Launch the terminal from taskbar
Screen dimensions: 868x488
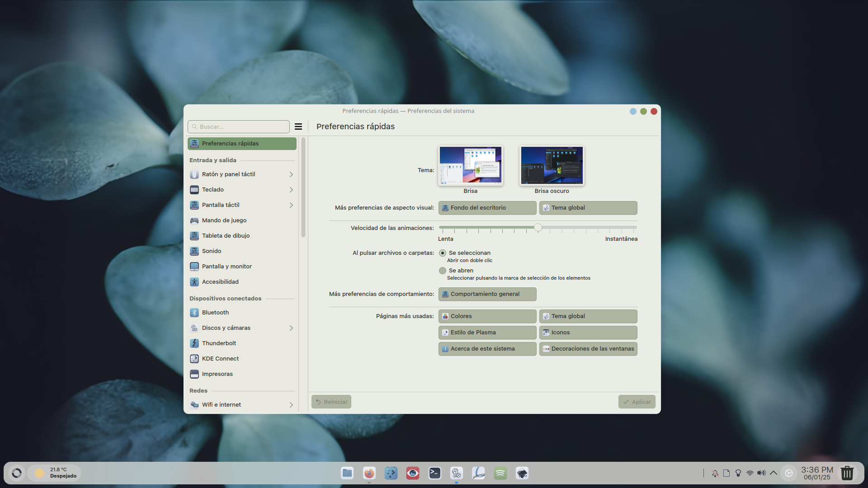tap(435, 473)
